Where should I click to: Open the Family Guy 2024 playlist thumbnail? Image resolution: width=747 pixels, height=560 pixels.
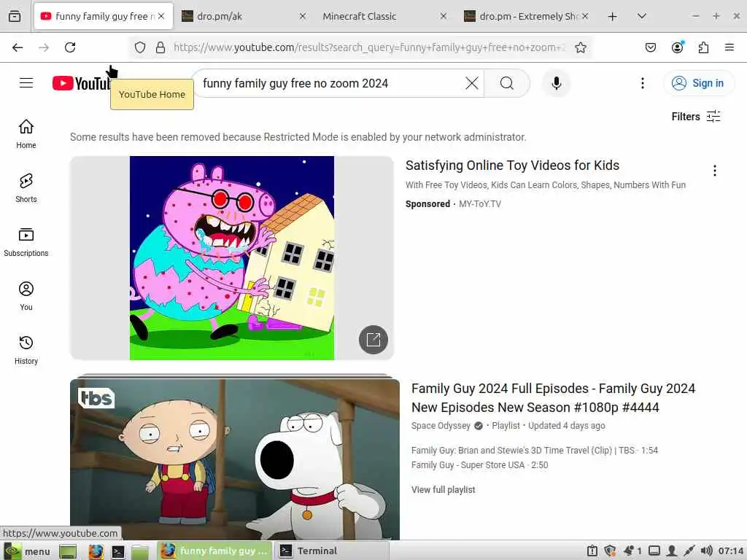point(234,459)
